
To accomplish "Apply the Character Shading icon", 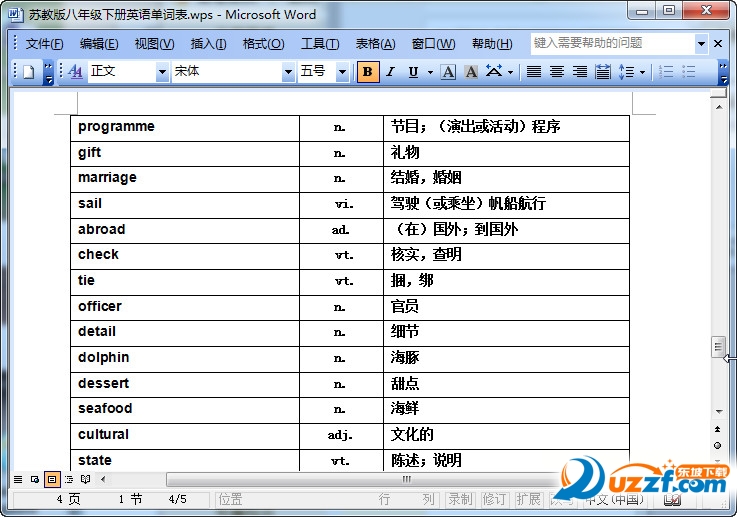I will [x=471, y=72].
